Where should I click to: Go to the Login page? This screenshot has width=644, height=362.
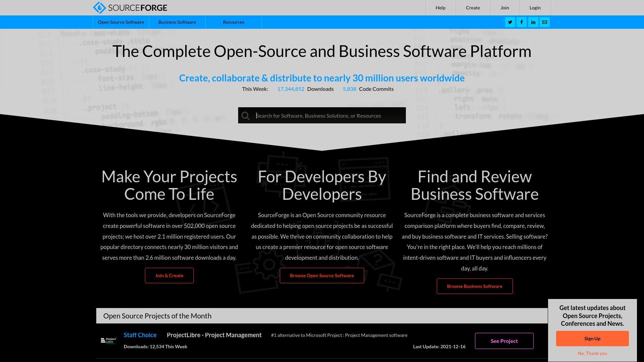pyautogui.click(x=535, y=8)
